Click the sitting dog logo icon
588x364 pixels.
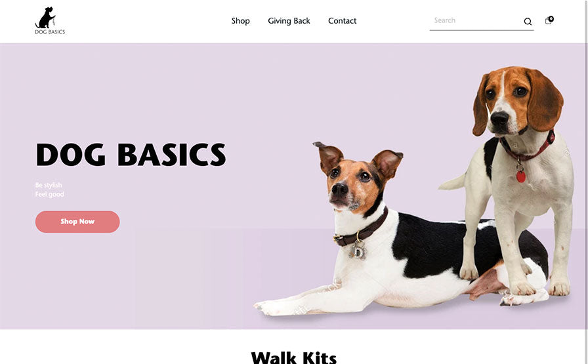(45, 18)
